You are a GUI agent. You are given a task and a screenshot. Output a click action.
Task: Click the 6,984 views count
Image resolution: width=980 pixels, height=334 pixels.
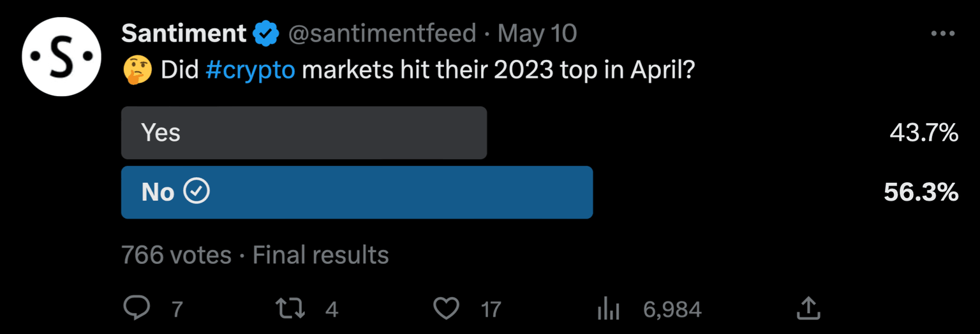point(672,310)
